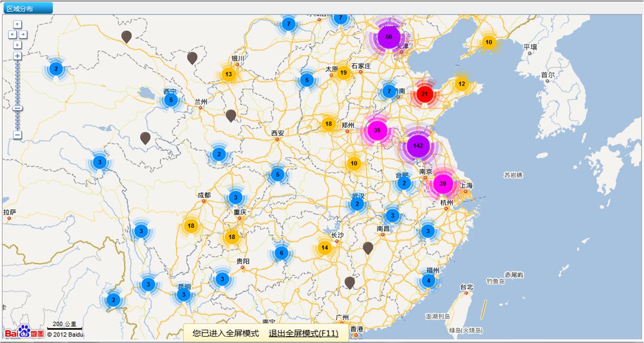Screen dimensions: 644x343
Task: Select the orange 19 cluster near 太原
Action: pyautogui.click(x=343, y=72)
